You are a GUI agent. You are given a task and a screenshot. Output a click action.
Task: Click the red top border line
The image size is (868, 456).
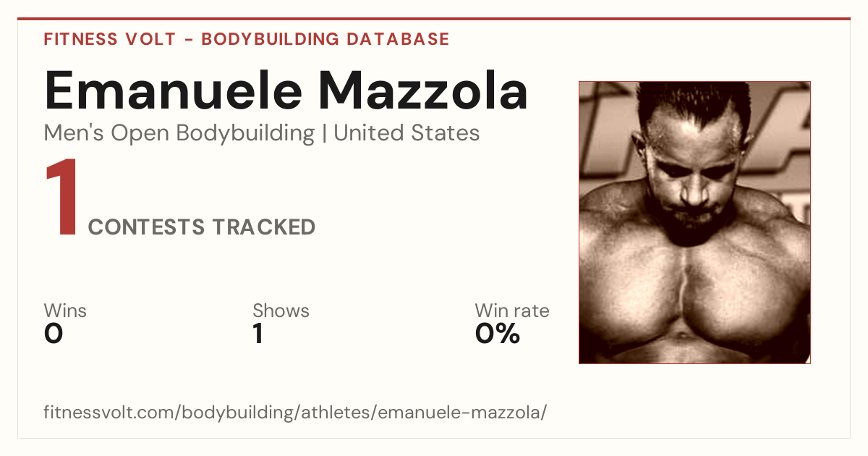click(x=434, y=19)
